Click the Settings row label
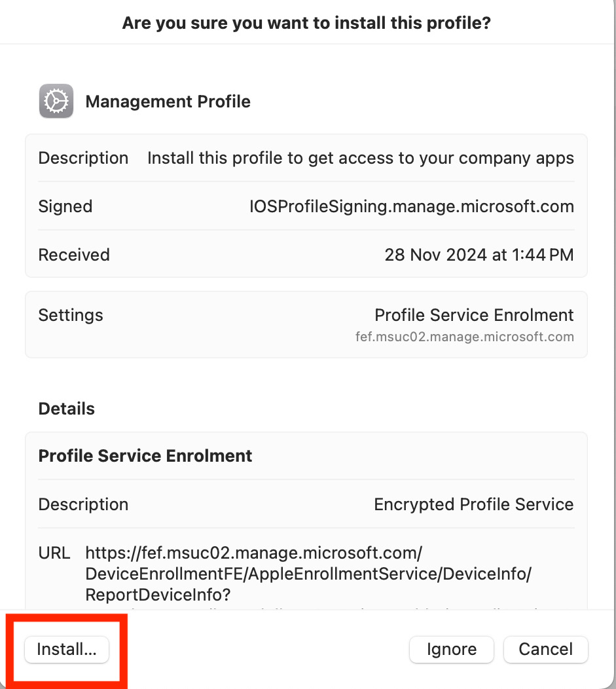Viewport: 616px width, 689px height. (70, 315)
